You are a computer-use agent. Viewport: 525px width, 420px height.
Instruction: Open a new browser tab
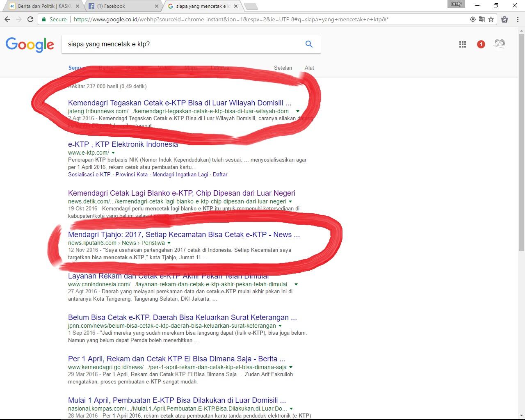tap(251, 6)
